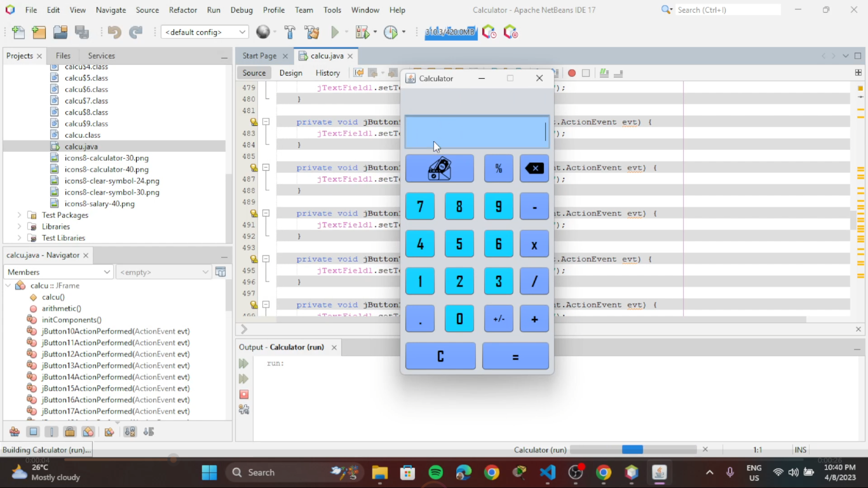Image resolution: width=868 pixels, height=488 pixels.
Task: Click the Clean and Build broom icon
Action: pyautogui.click(x=311, y=32)
